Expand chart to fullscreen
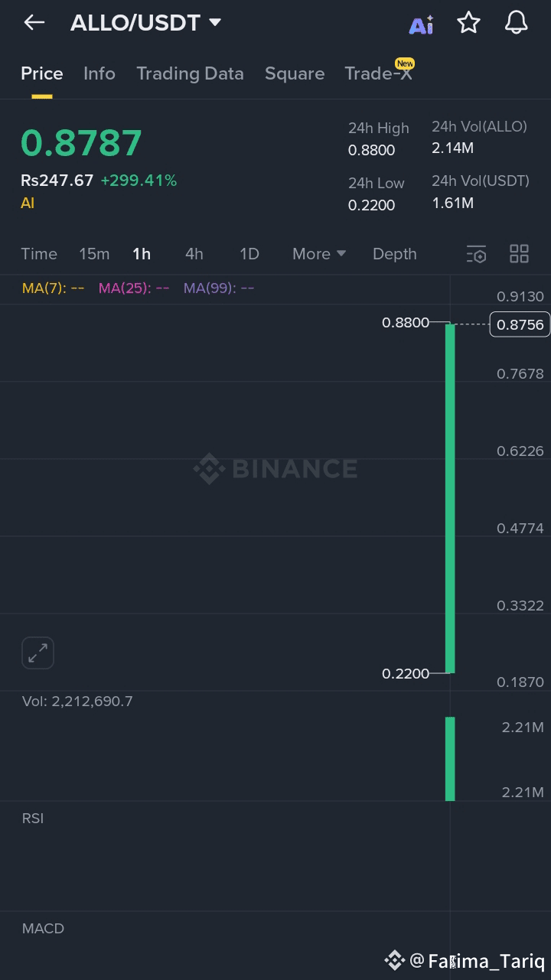551x980 pixels. coord(37,653)
